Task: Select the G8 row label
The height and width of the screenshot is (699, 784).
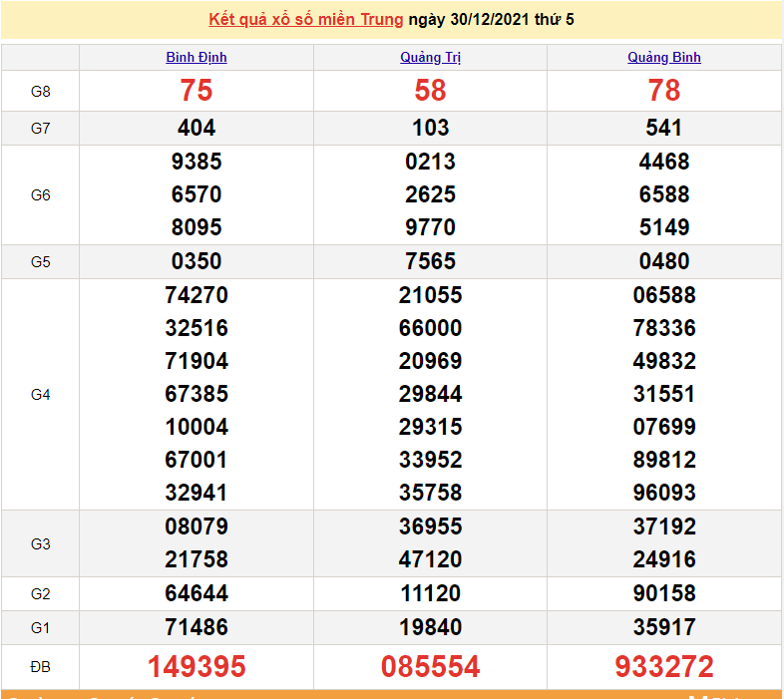Action: click(40, 92)
